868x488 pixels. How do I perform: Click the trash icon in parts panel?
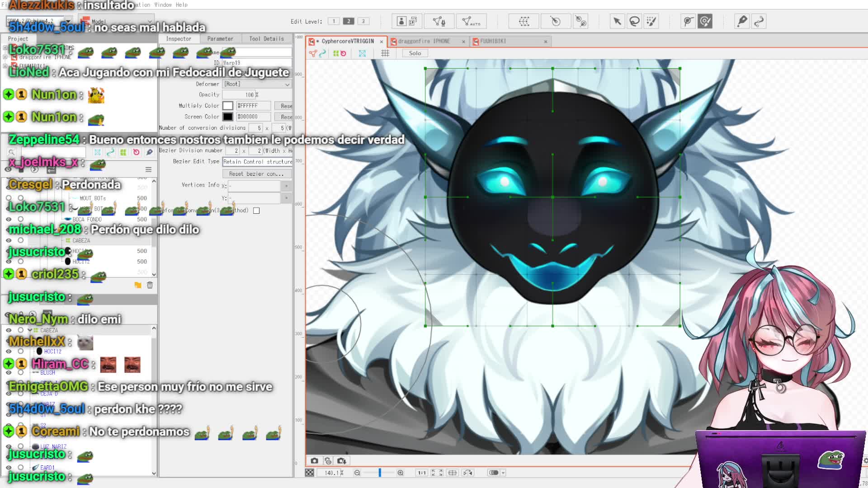(150, 285)
